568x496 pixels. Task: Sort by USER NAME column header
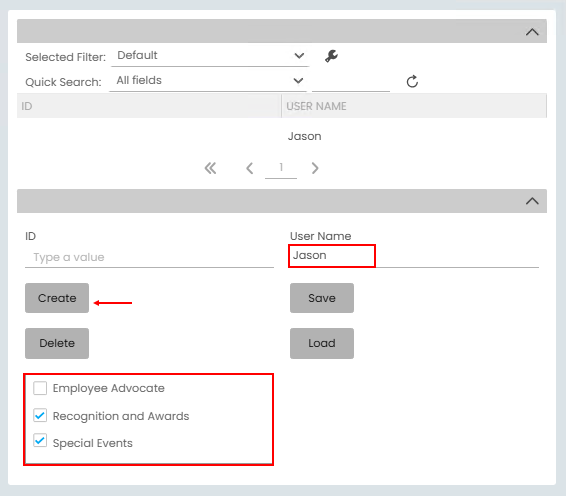(414, 106)
